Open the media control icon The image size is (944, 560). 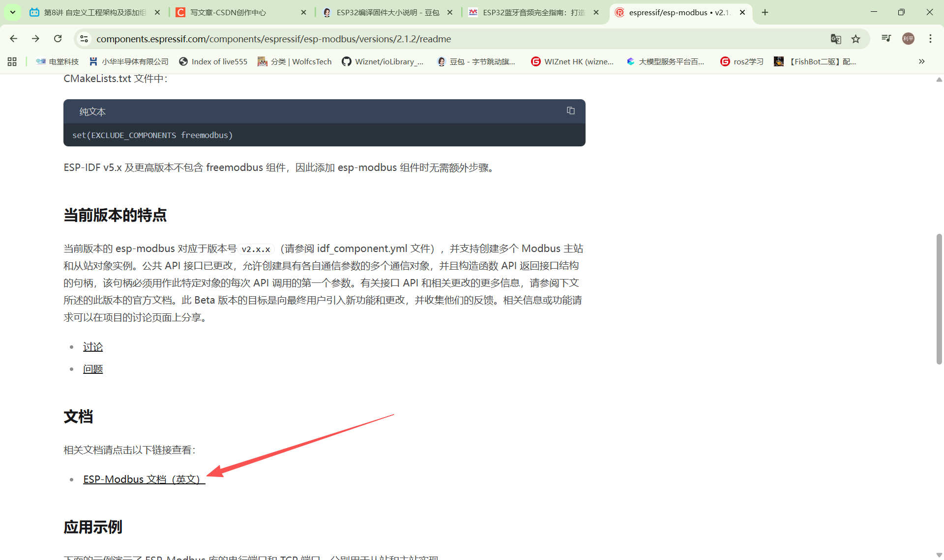tap(886, 39)
